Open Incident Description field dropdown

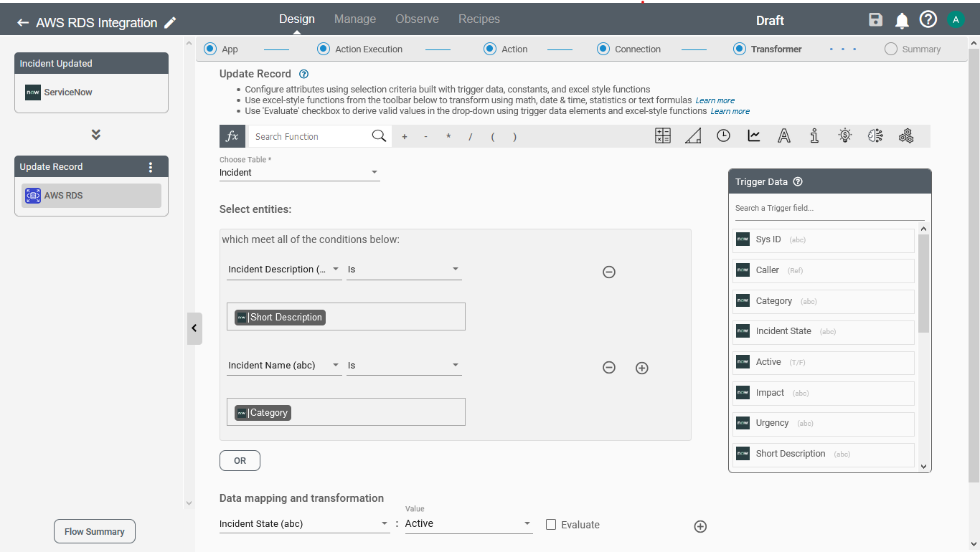pos(284,270)
